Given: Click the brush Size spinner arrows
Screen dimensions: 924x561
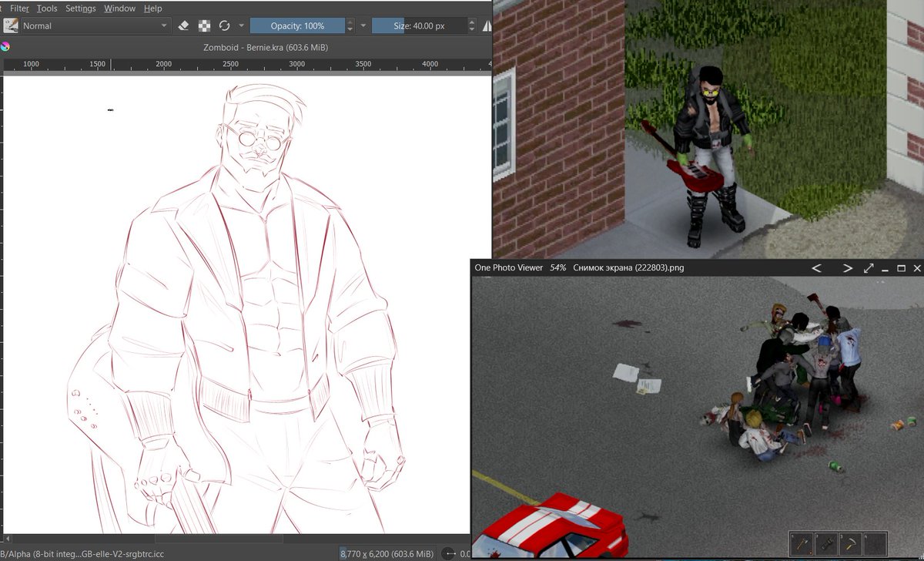Looking at the screenshot, I should point(471,25).
